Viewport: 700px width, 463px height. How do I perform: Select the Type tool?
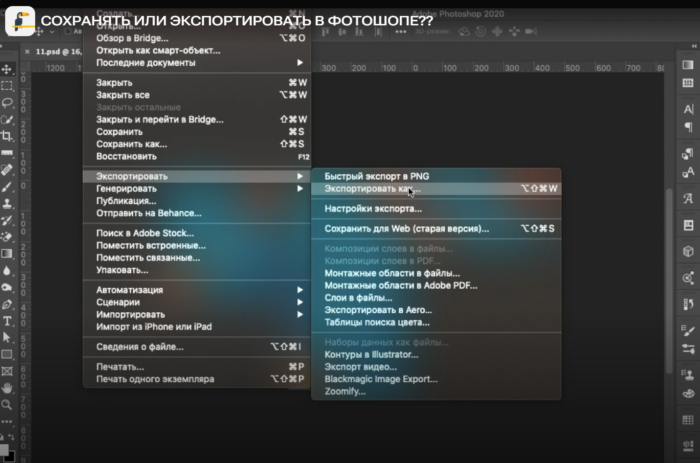pos(7,321)
